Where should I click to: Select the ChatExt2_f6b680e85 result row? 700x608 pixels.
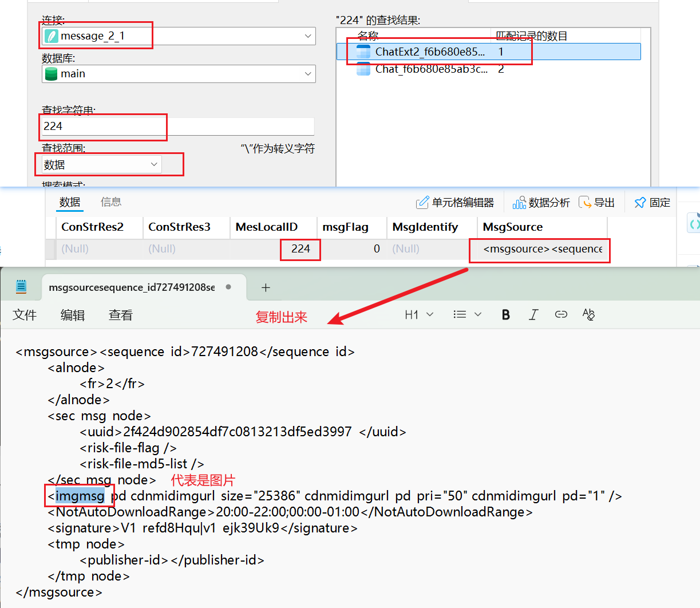[429, 52]
